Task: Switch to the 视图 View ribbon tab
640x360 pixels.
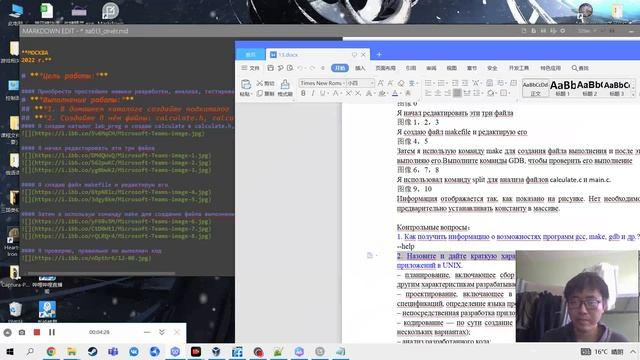Action: click(x=451, y=68)
